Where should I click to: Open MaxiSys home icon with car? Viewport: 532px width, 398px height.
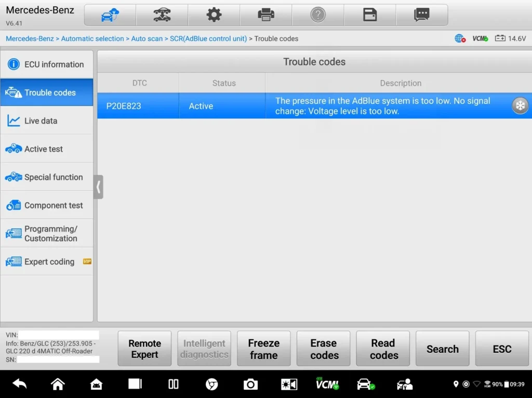coord(96,384)
